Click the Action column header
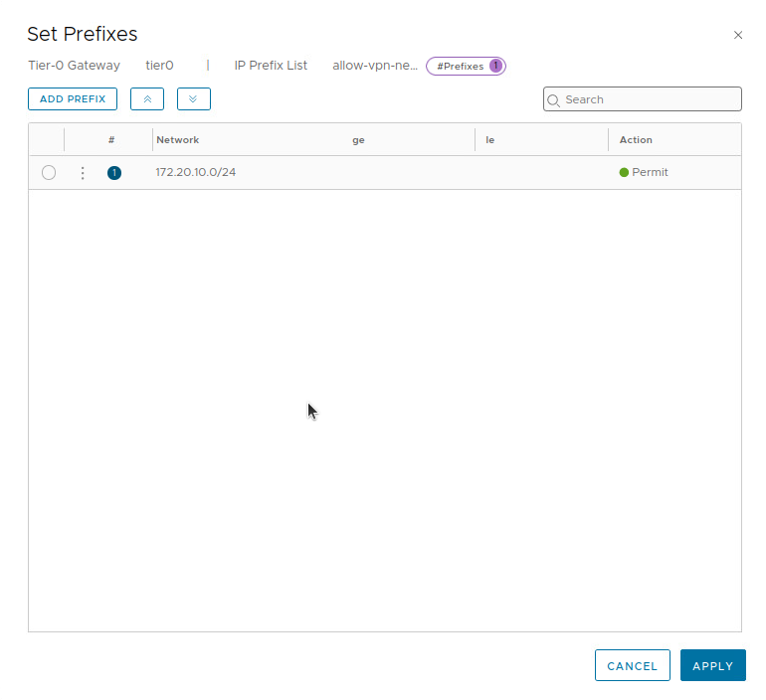The height and width of the screenshot is (700, 766). tap(636, 140)
